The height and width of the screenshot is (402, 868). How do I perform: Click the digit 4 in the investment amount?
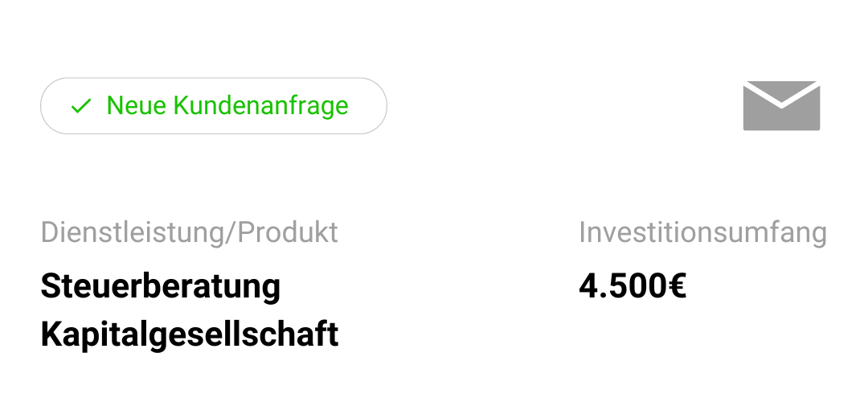588,286
